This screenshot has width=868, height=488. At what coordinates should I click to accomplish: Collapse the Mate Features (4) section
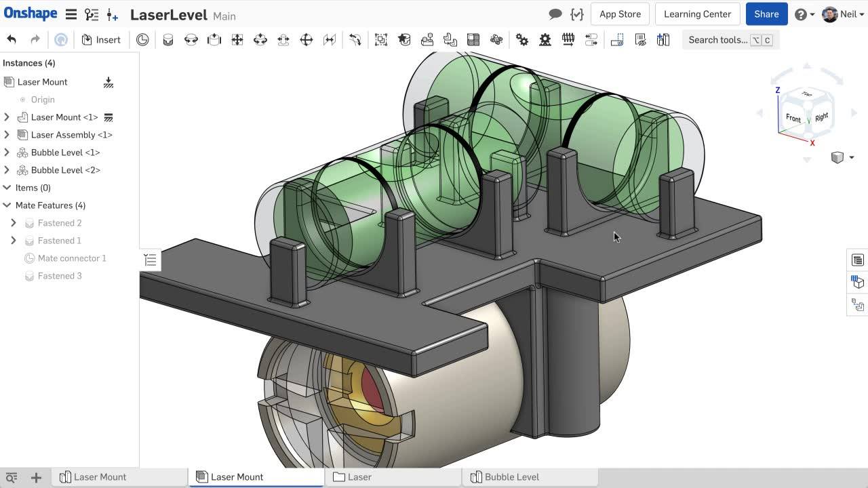coord(7,205)
